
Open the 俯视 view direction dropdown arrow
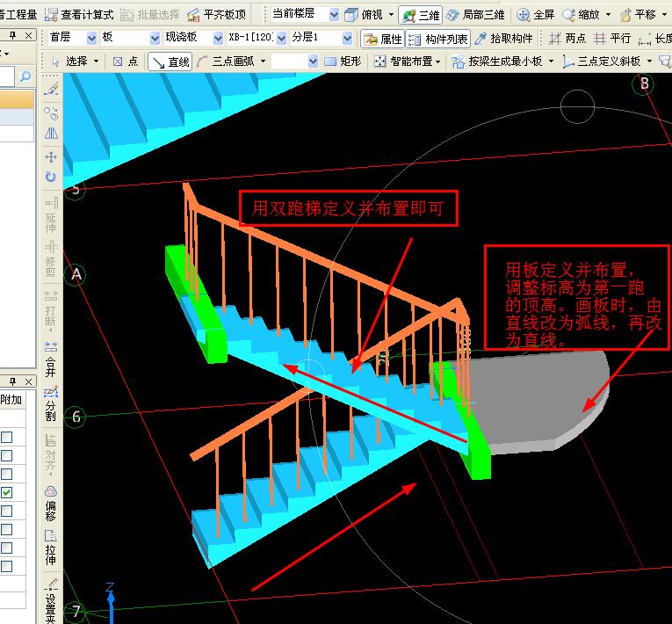coord(391,15)
